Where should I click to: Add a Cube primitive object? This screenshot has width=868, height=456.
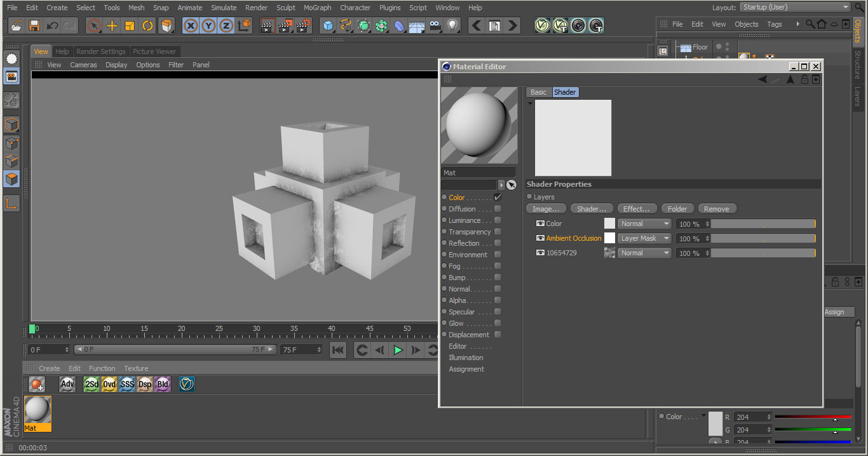pyautogui.click(x=328, y=26)
